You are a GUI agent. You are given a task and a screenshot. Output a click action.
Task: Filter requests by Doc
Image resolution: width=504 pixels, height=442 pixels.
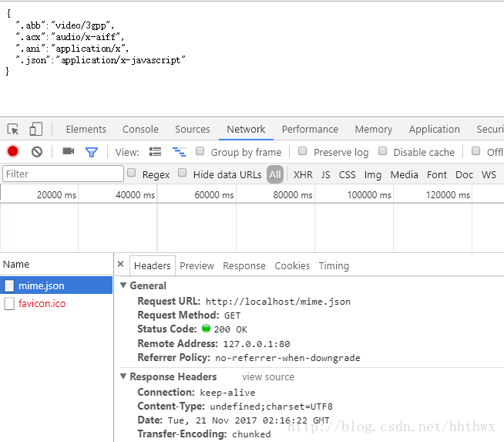click(x=465, y=174)
